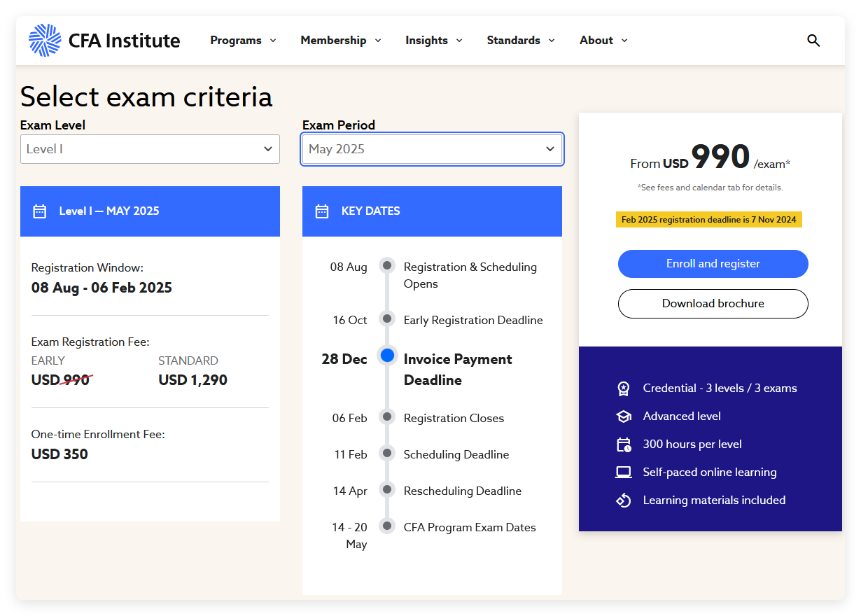Image resolution: width=861 pixels, height=616 pixels.
Task: Click the 'Early Registration Deadline' text
Action: [x=473, y=321]
